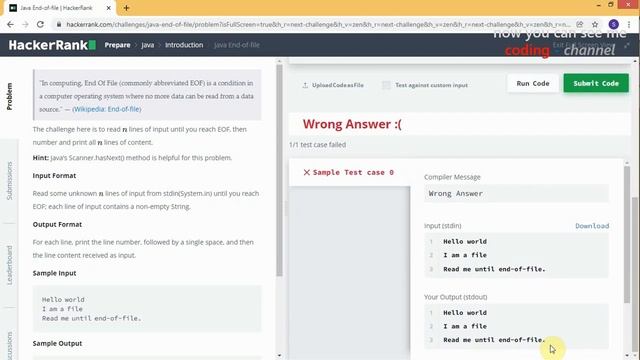Select the Leaderboard side tab

[9, 265]
